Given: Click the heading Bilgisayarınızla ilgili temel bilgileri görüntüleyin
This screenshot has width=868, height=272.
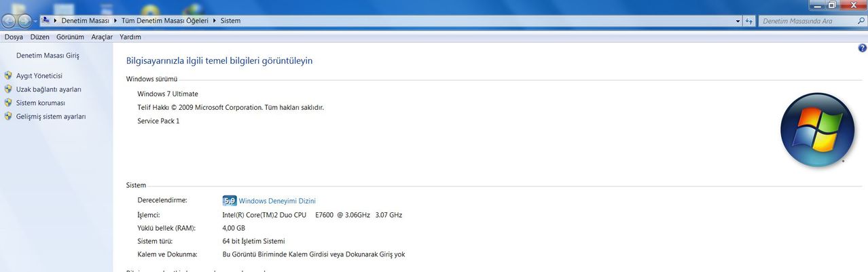Looking at the screenshot, I should (x=219, y=60).
